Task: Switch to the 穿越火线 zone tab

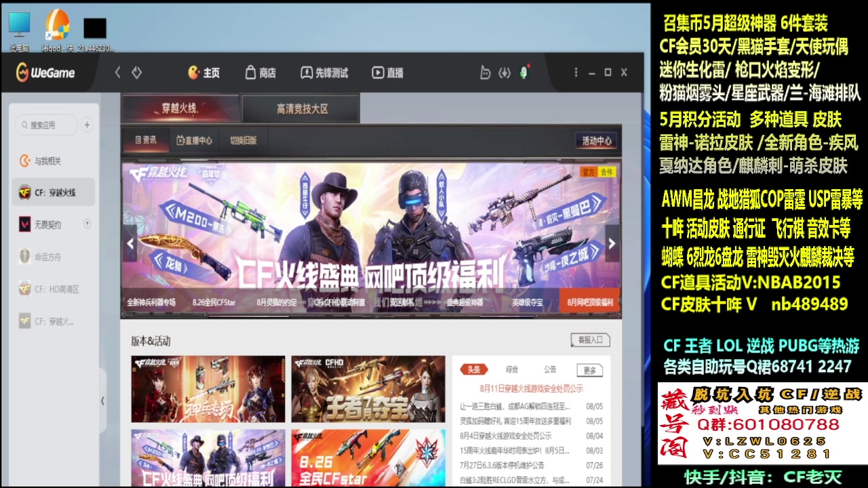Action: [x=180, y=108]
